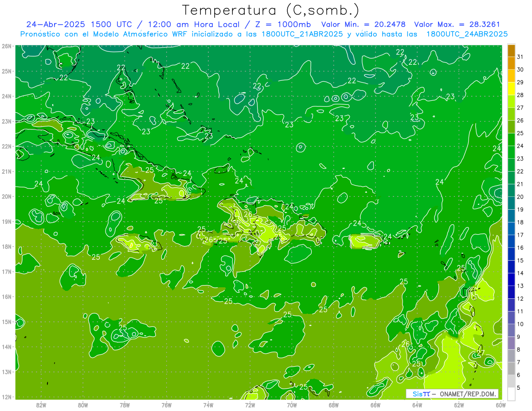Click the legend scale value '5'
Image resolution: width=532 pixels, height=411 pixels.
(x=519, y=388)
